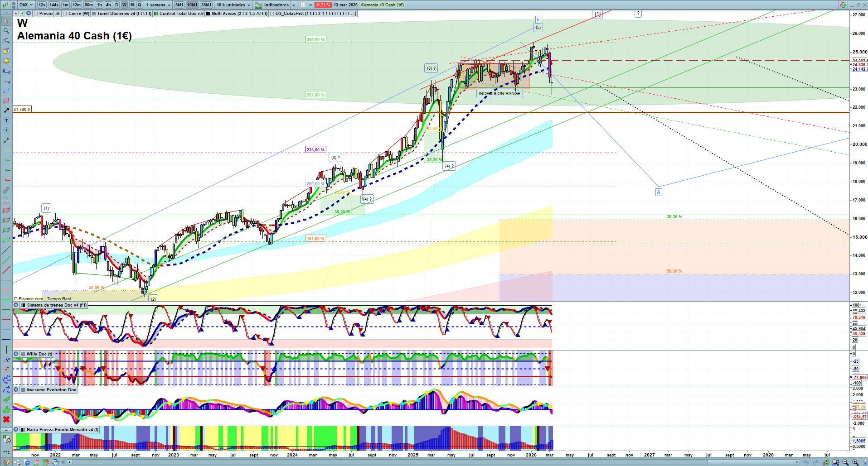Select the numbered 1-5 wave count tool
The height and width of the screenshot is (466, 868).
click(6, 379)
